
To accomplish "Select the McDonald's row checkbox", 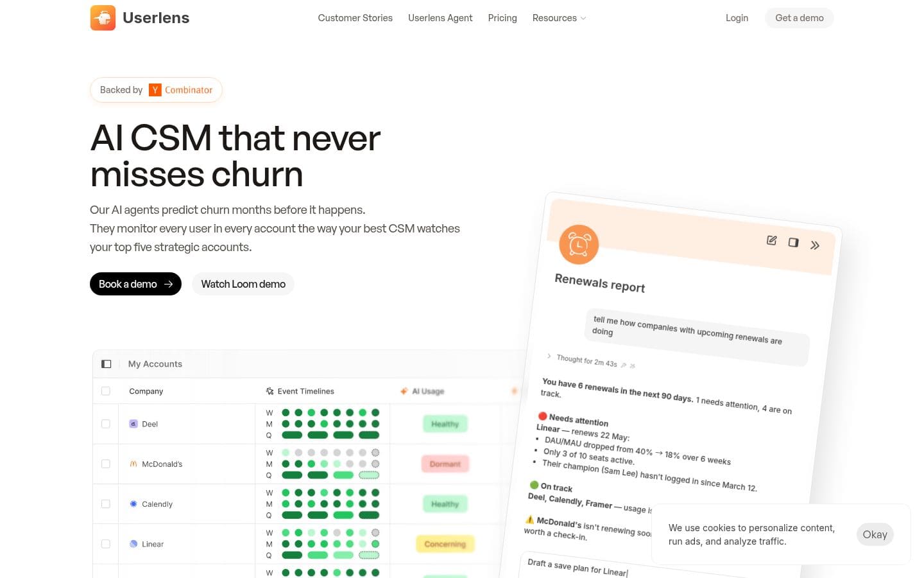I will click(x=106, y=464).
